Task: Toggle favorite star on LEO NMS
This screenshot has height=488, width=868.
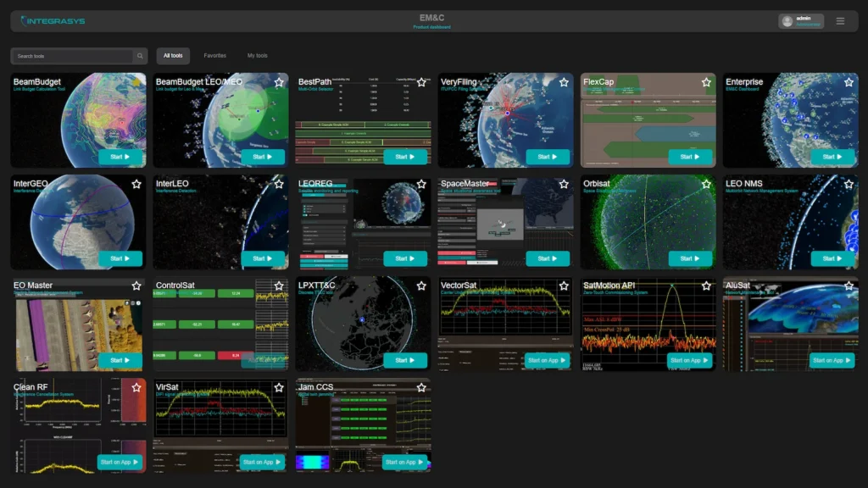Action: (849, 184)
